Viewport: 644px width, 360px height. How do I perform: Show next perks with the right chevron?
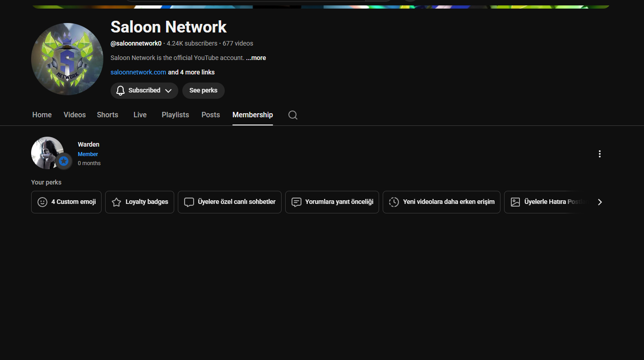coord(600,202)
